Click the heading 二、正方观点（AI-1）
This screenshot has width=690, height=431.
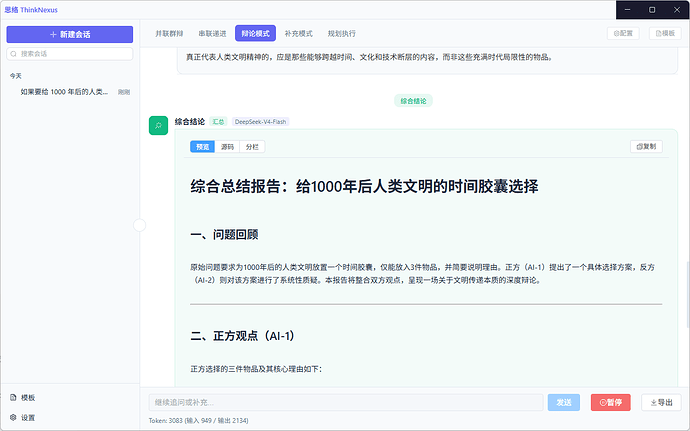(x=242, y=336)
